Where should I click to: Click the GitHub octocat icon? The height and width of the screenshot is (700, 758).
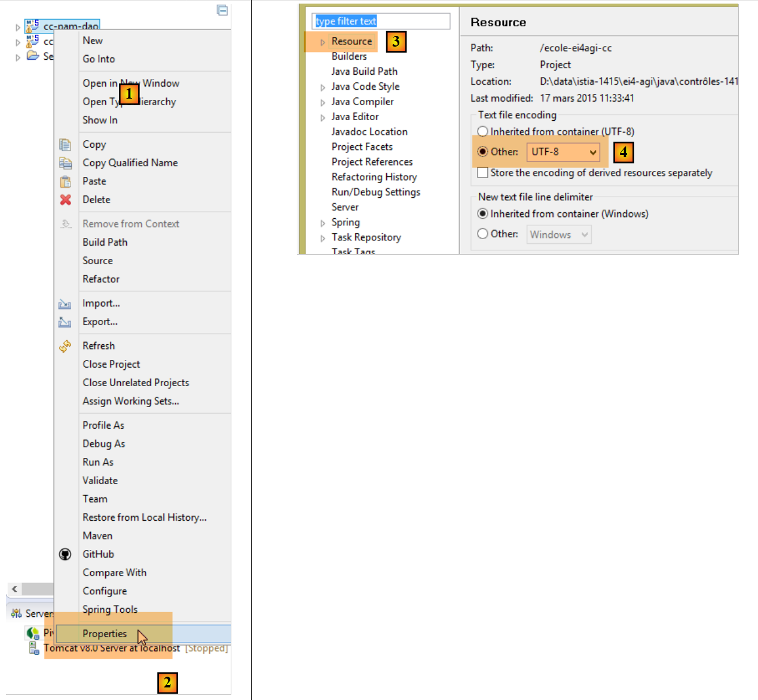click(65, 555)
